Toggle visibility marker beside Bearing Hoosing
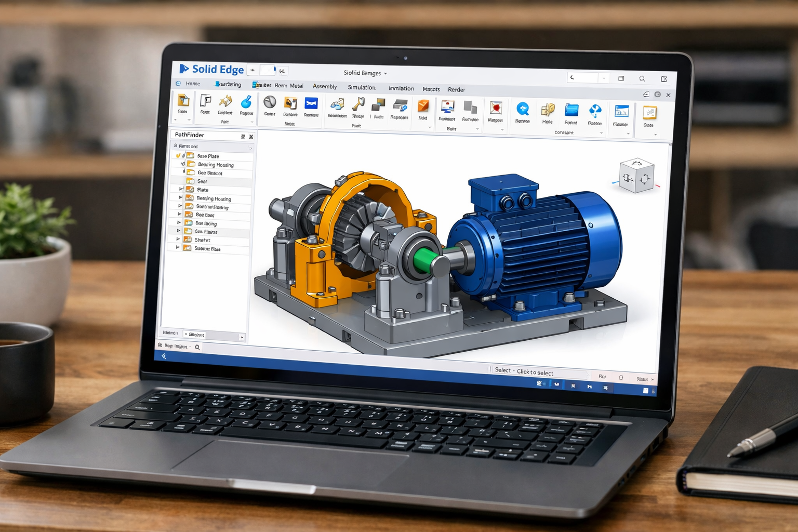The height and width of the screenshot is (532, 798). click(x=182, y=164)
